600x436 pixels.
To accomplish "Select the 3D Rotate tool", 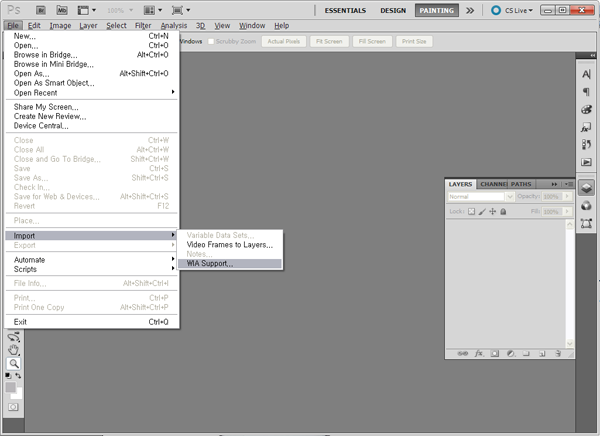I will [x=14, y=337].
